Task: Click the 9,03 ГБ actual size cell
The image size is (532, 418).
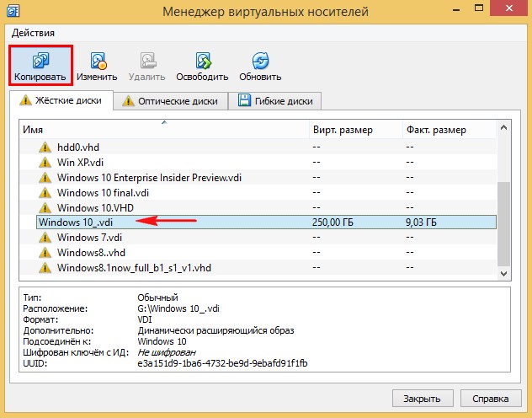Action: [421, 222]
